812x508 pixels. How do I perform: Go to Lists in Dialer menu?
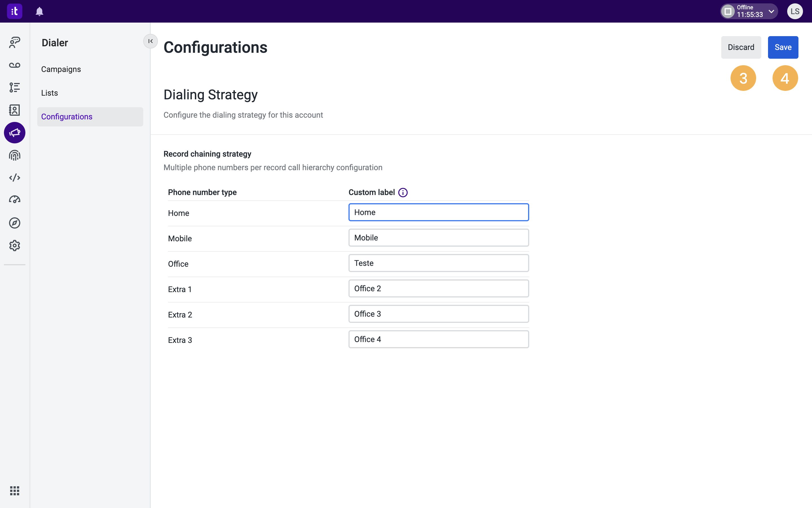(x=90, y=93)
